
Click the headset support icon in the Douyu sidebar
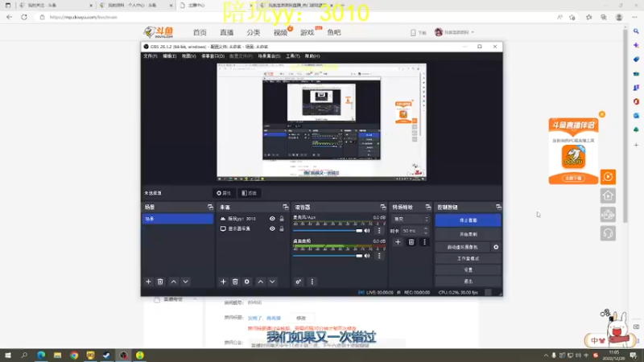[x=609, y=233]
